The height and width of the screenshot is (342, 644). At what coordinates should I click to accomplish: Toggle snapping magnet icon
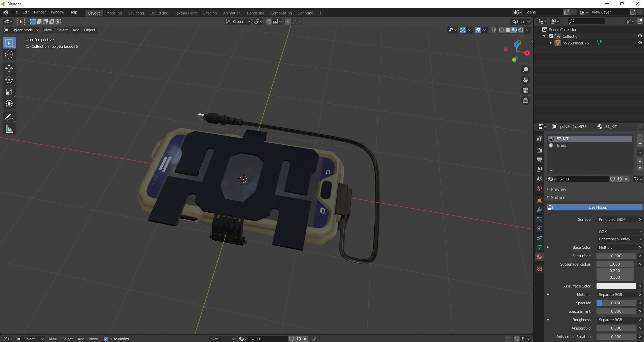click(x=269, y=22)
